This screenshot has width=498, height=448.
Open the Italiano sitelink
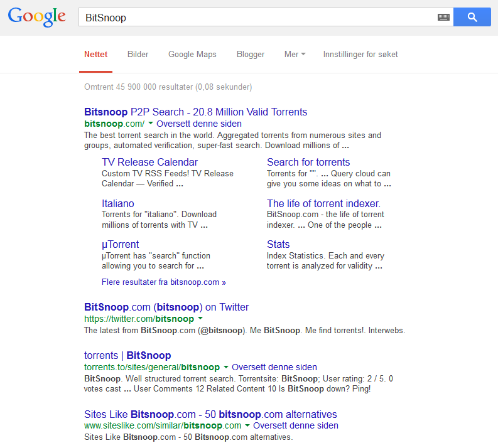click(118, 203)
